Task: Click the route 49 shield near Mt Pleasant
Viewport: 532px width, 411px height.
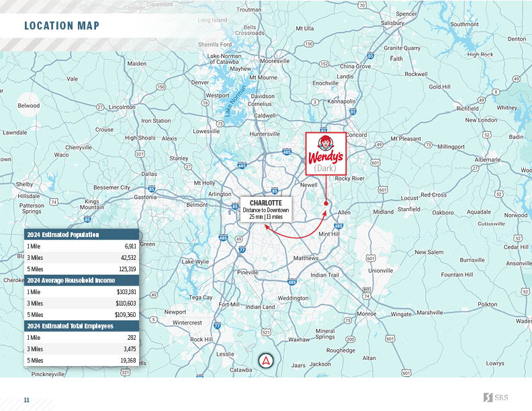Action: 379,145
